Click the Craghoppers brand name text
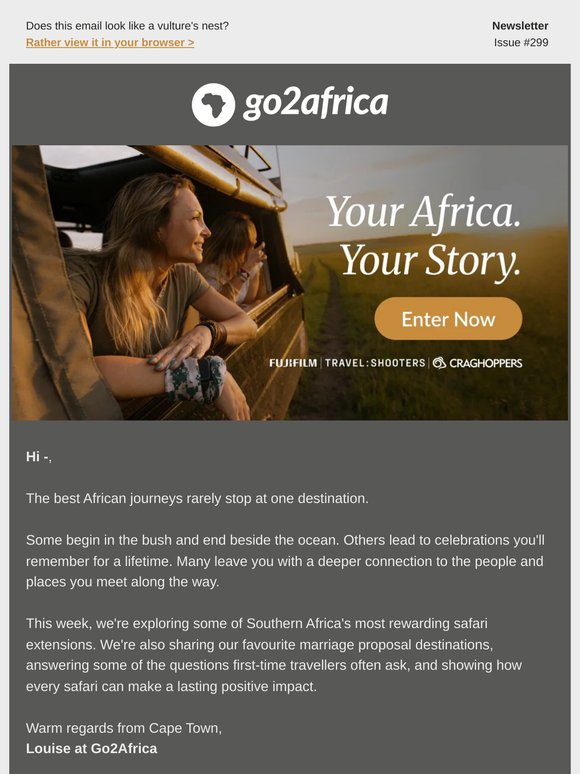This screenshot has width=580, height=774. tap(486, 363)
